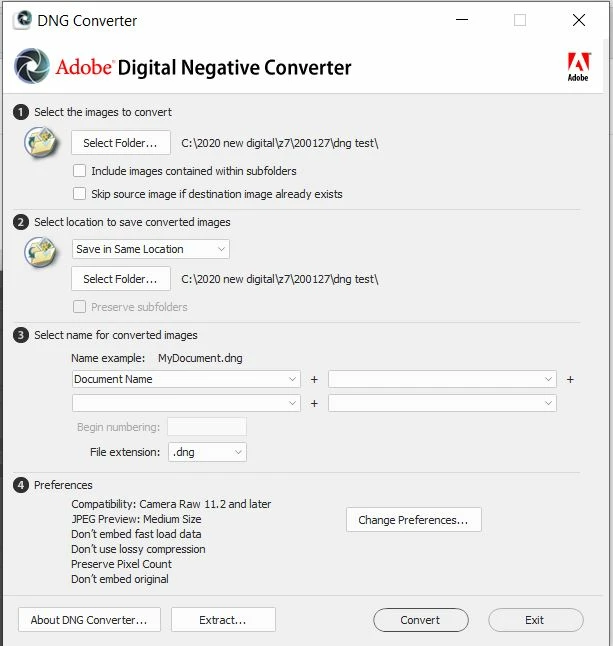Screen dimensions: 613x646
Task: Click the plus sign at far right of first name row
Action: 570,379
